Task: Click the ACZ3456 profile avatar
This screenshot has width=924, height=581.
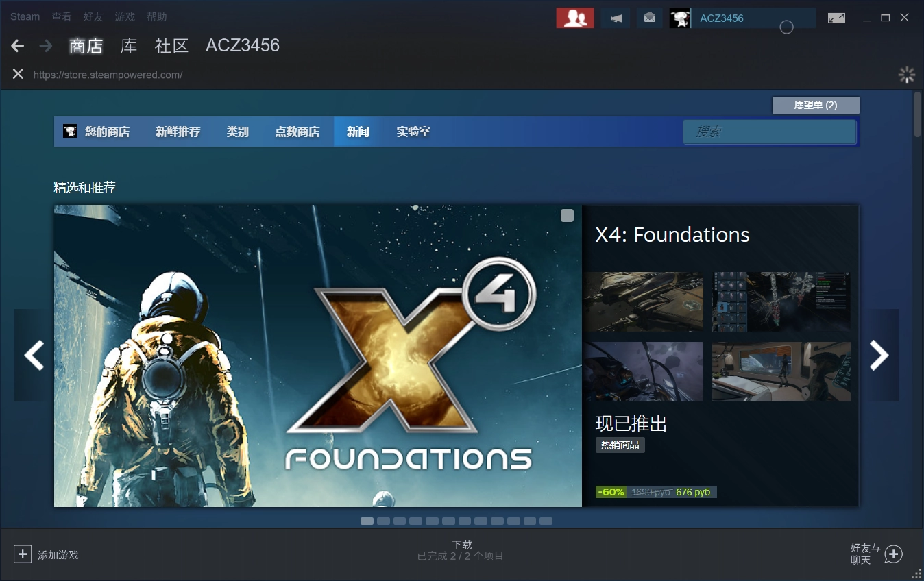Action: [679, 18]
